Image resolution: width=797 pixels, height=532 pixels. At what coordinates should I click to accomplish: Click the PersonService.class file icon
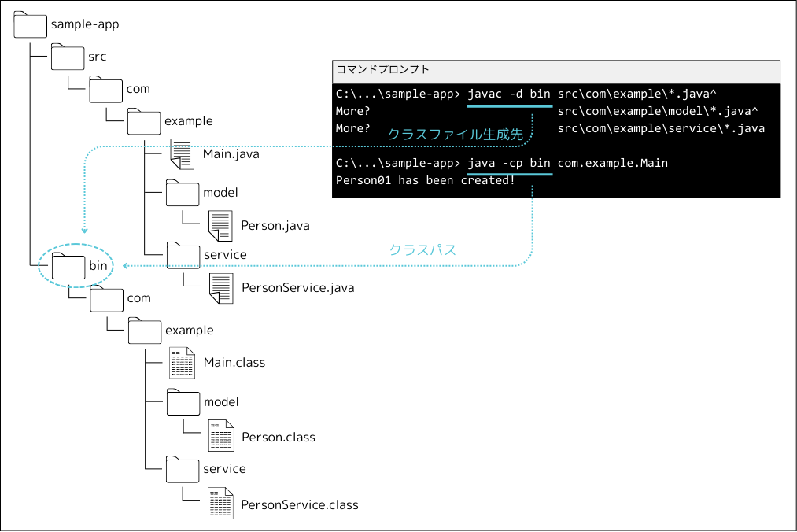[220, 504]
